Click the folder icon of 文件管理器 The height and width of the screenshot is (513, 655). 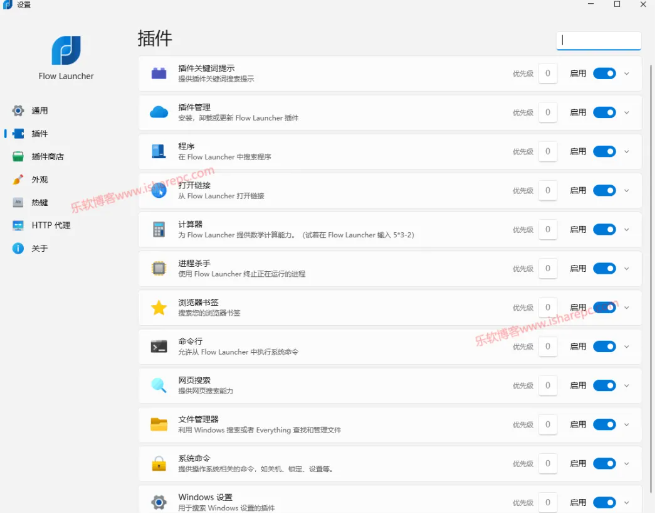click(159, 424)
